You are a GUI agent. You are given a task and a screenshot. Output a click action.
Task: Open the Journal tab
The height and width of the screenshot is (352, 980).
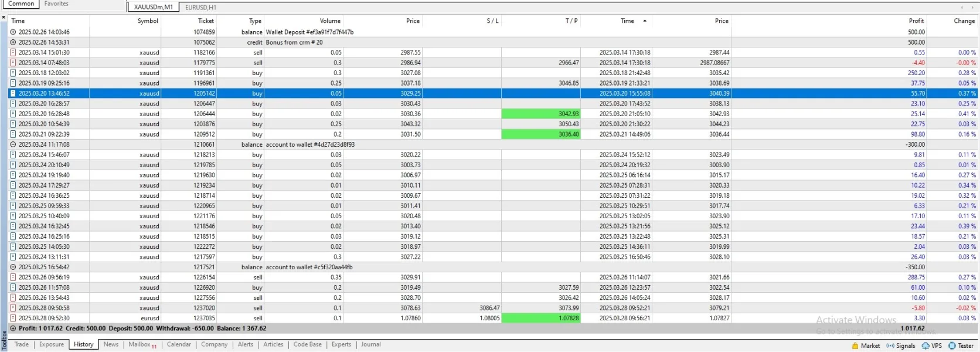371,344
